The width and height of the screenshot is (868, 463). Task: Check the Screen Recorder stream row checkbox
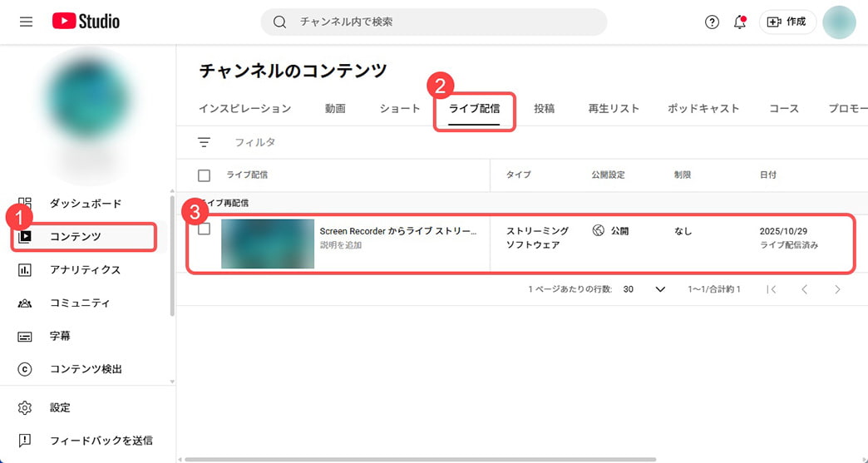coord(205,229)
